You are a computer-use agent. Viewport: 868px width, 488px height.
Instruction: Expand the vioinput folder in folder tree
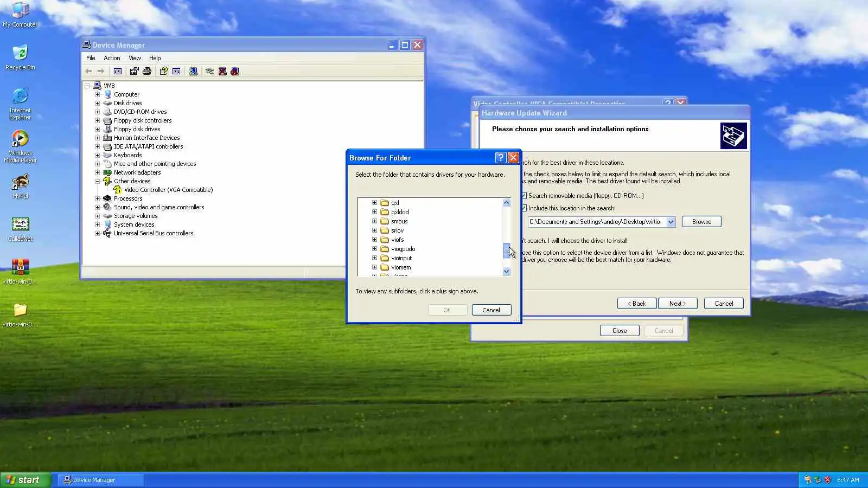(374, 258)
